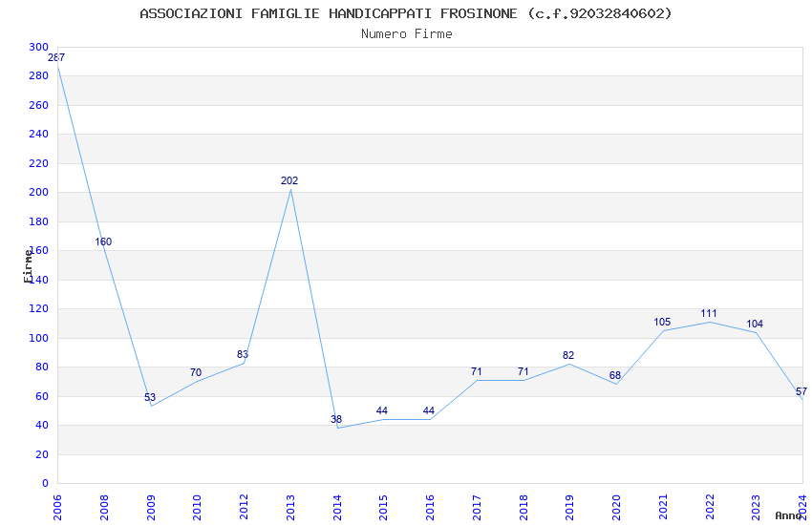Click the x-axis year 2020
This screenshot has width=812, height=525.
pyautogui.click(x=617, y=507)
